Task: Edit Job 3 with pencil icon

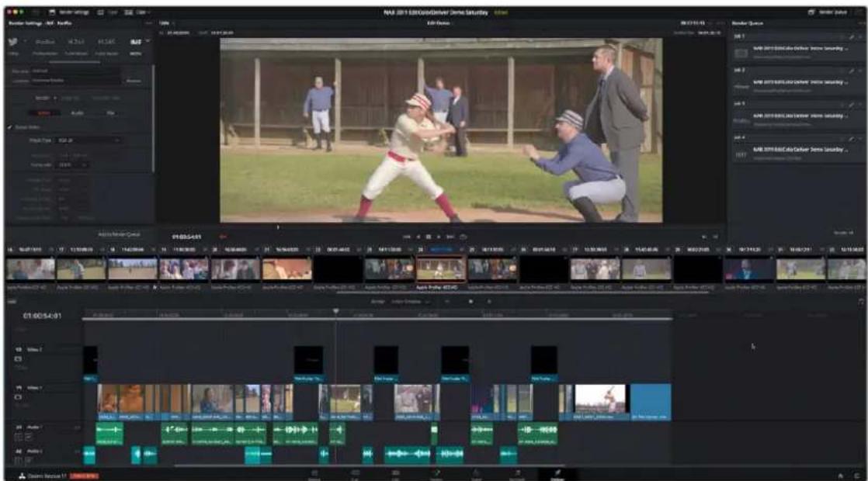Action: pos(852,104)
